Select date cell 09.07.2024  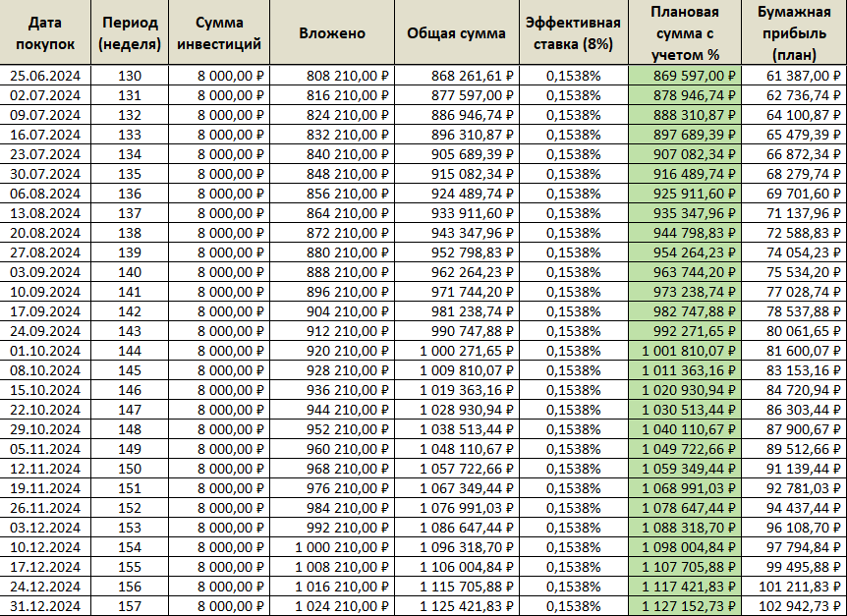click(45, 115)
